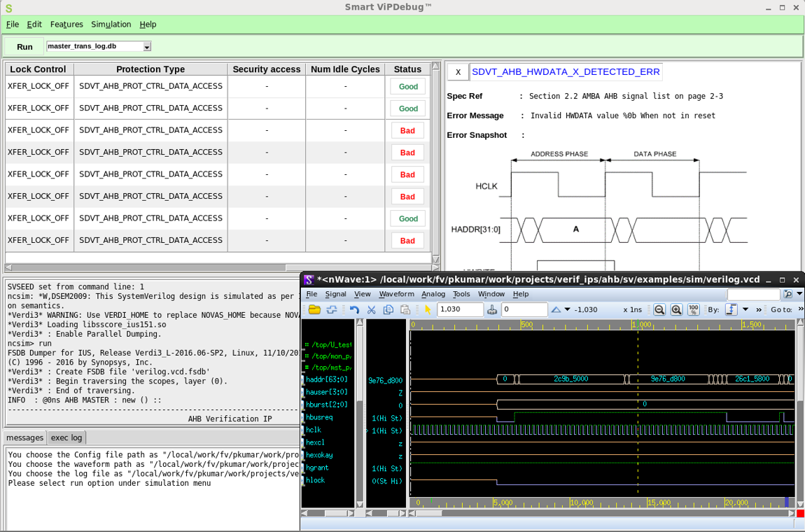Viewport: 805px width, 532px height.
Task: Click the red indicator square at waveform corner
Action: pyautogui.click(x=800, y=513)
